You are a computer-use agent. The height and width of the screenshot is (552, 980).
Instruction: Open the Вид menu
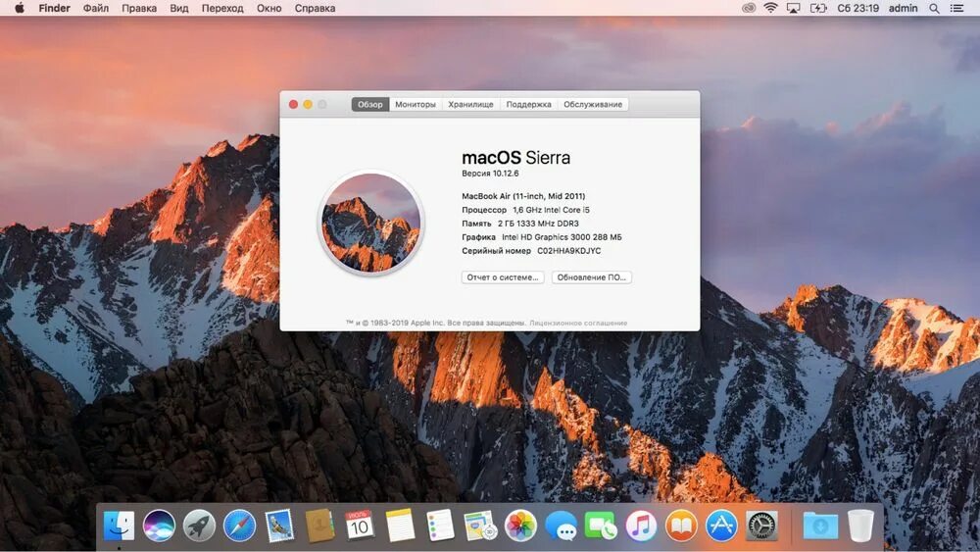point(178,8)
